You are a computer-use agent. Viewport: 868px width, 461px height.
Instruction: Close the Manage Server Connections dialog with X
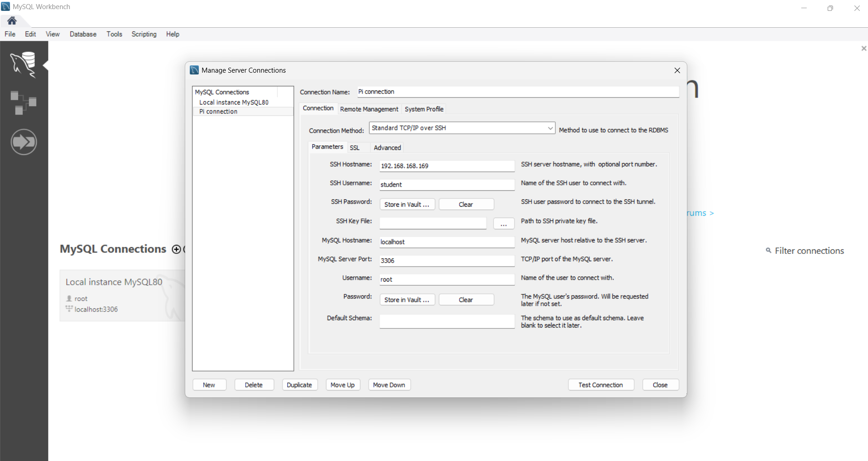tap(677, 70)
